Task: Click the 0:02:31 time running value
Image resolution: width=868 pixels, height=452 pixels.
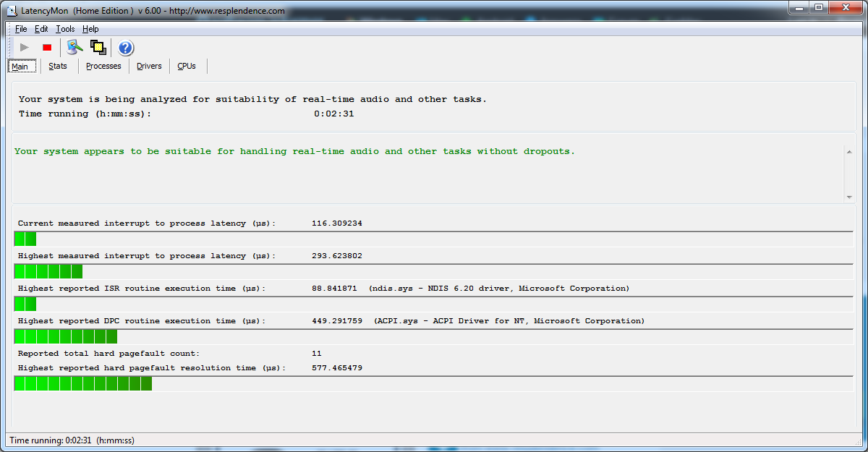Action: 333,114
